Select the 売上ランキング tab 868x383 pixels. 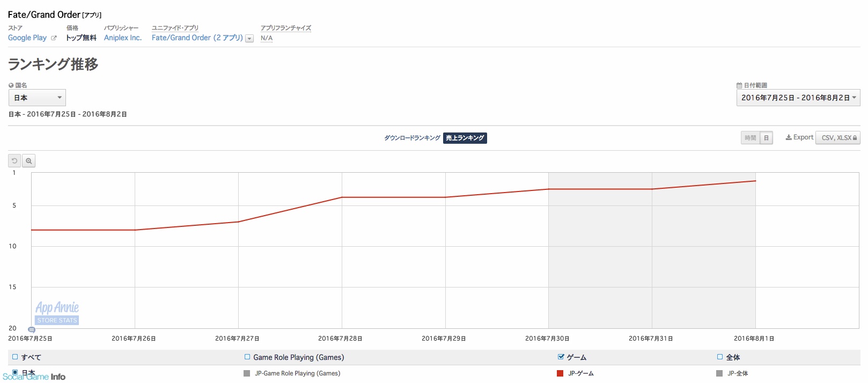tap(465, 138)
